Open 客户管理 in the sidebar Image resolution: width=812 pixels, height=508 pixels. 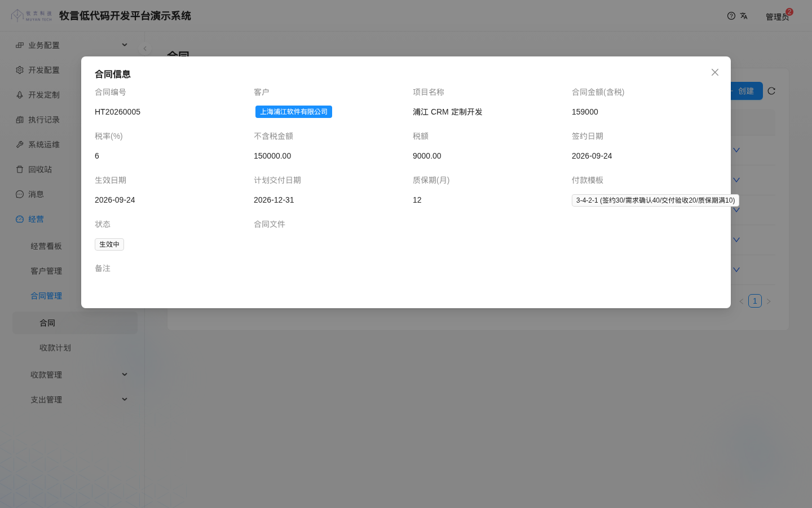46,271
